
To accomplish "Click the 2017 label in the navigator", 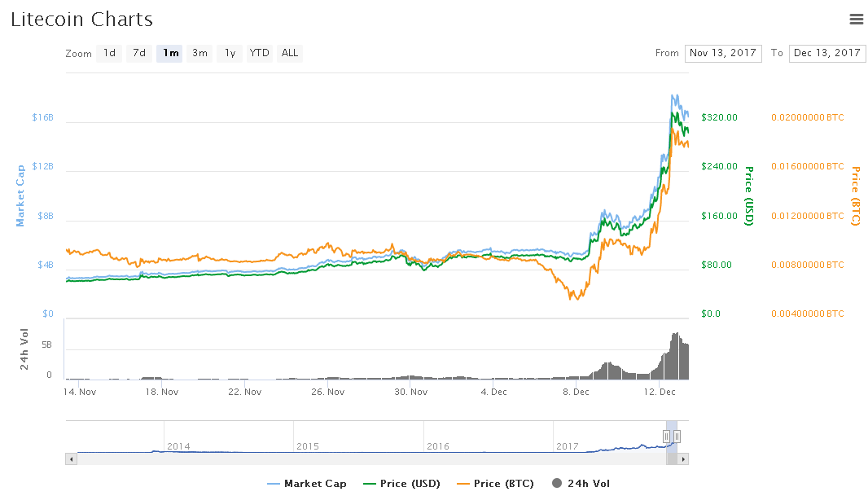I will coord(568,446).
